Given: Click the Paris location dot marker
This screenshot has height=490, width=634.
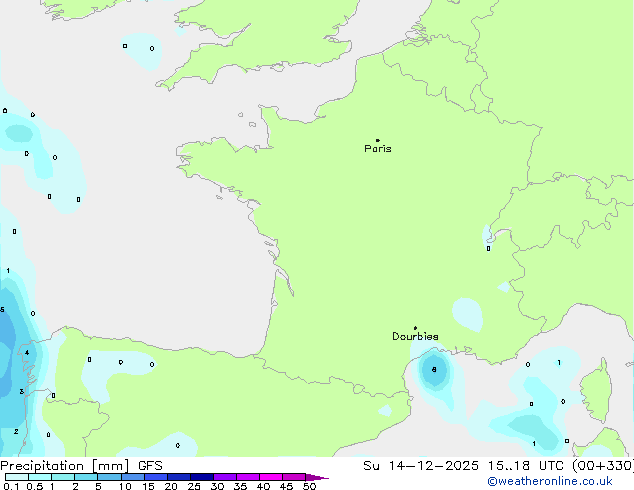Looking at the screenshot, I should 378,140.
